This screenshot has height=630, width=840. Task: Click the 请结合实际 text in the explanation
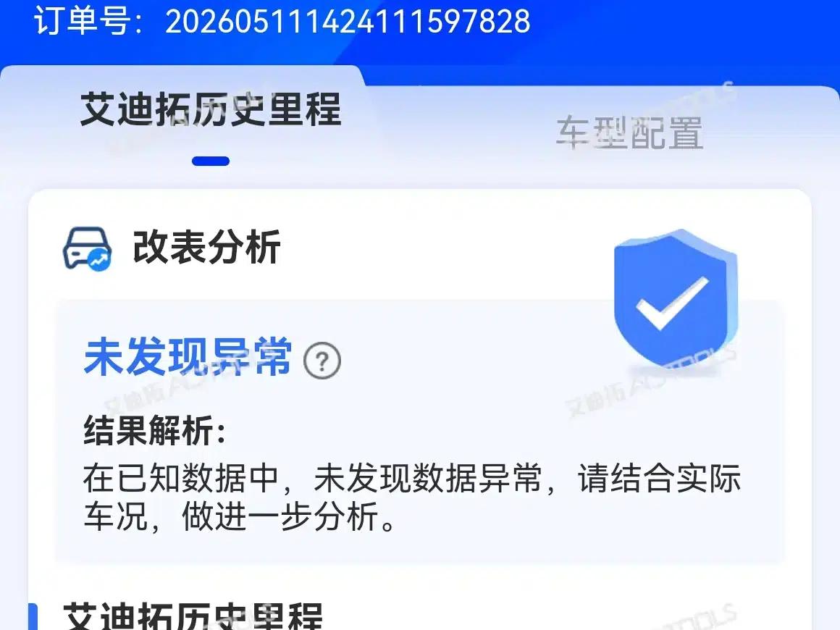click(x=659, y=479)
